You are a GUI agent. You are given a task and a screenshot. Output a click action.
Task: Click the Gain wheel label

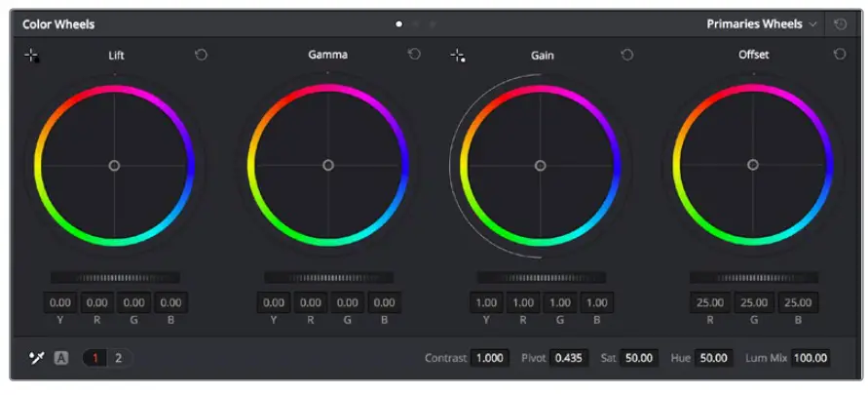point(542,56)
